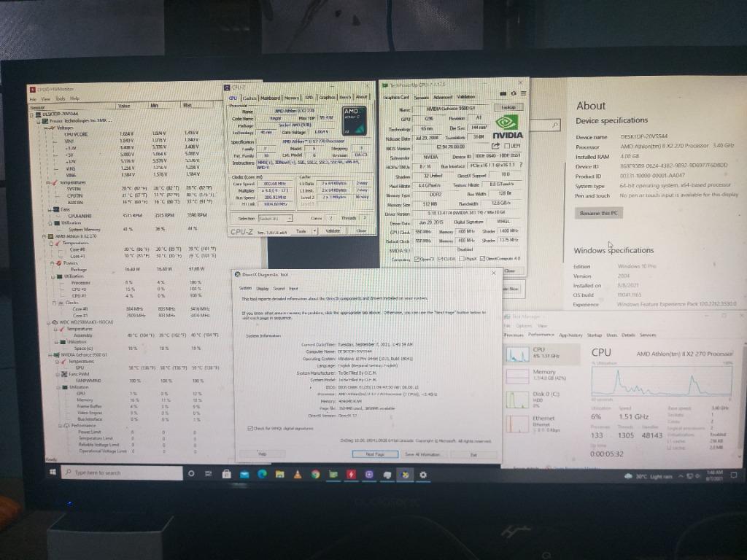The image size is (747, 560).
Task: Toggle the OpenCL checkbox in GPU-Z
Action: point(417,259)
